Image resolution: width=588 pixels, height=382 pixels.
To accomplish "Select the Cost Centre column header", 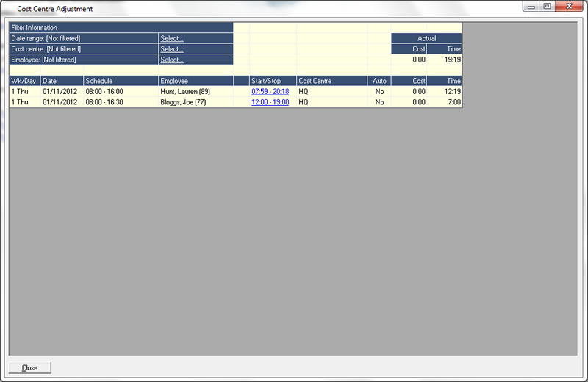I will tap(331, 81).
